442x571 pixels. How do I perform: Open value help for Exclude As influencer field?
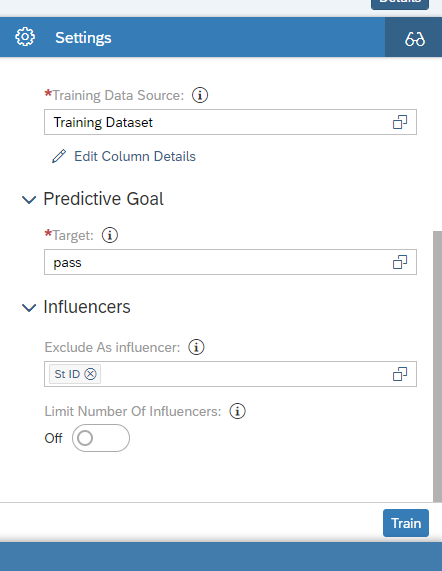(400, 374)
